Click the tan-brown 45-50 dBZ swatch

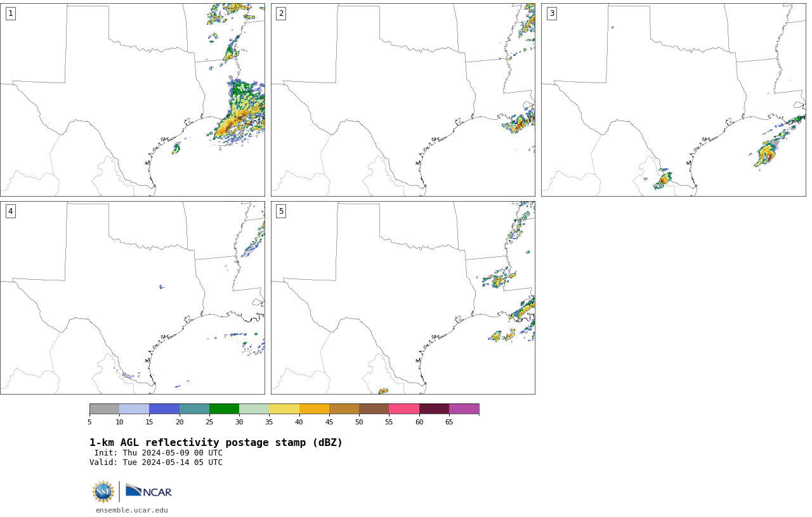coord(344,409)
